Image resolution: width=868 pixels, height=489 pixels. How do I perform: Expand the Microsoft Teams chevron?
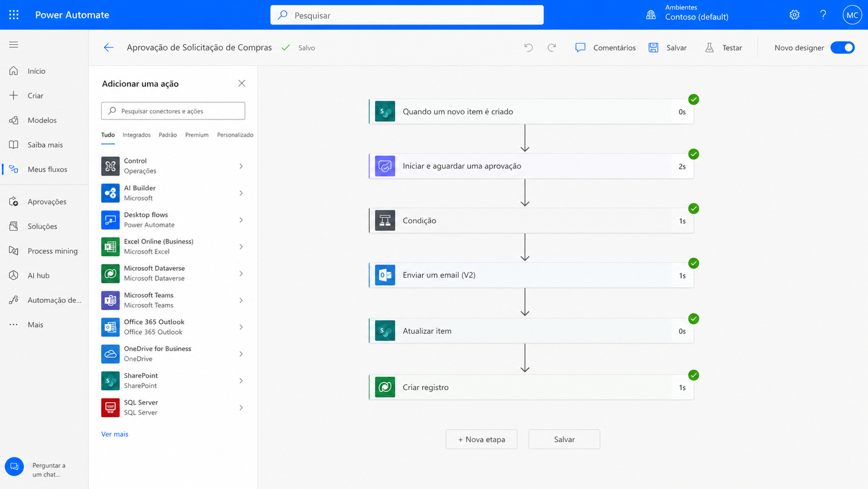point(241,300)
